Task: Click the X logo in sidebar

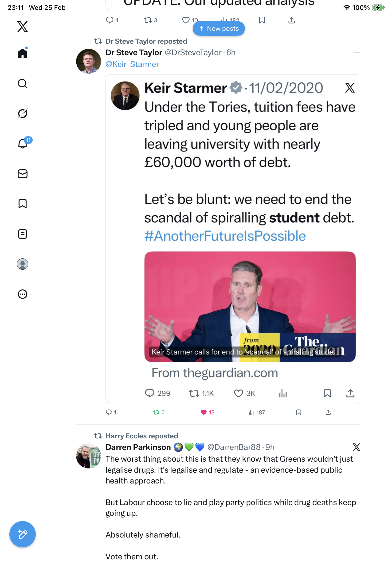Action: (23, 26)
